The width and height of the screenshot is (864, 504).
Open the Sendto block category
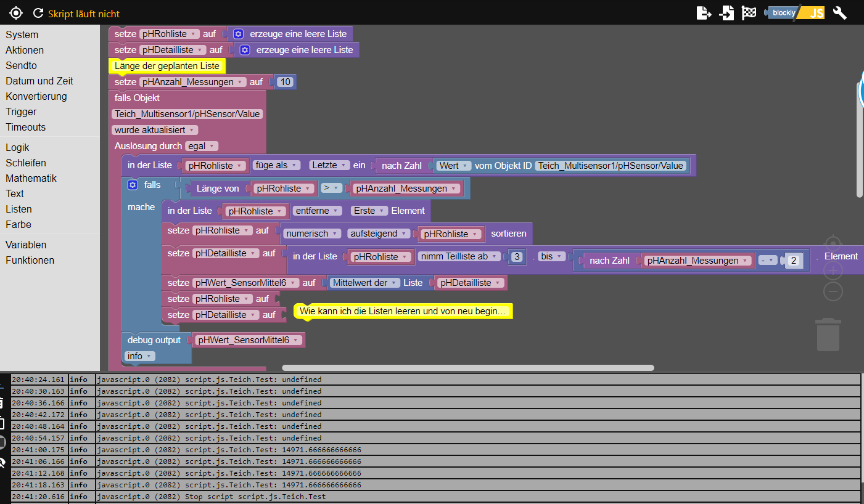pos(22,66)
